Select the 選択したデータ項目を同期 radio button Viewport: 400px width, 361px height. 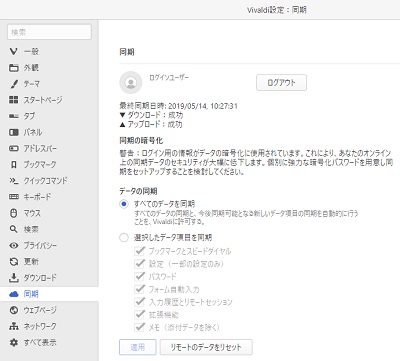click(x=124, y=238)
